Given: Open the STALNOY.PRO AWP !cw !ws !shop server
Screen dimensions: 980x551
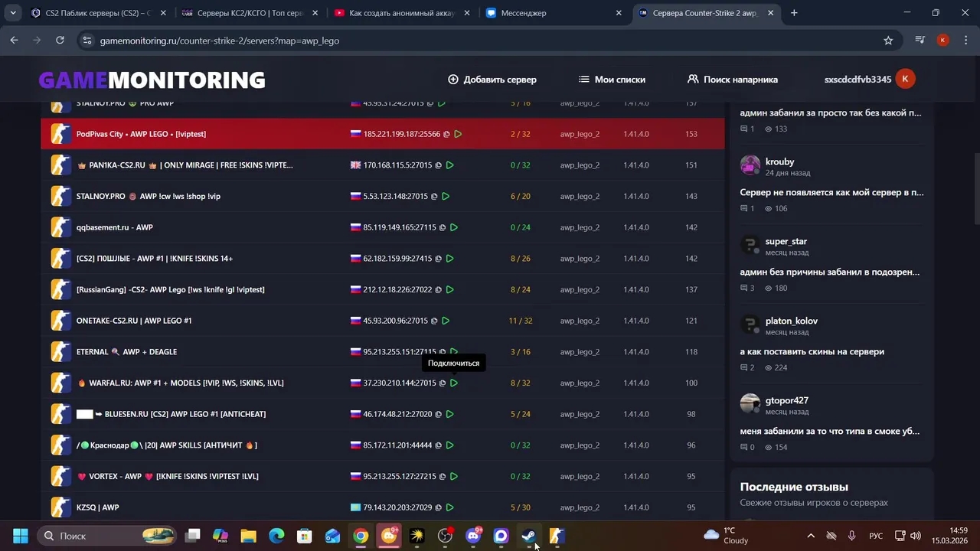Looking at the screenshot, I should point(149,197).
